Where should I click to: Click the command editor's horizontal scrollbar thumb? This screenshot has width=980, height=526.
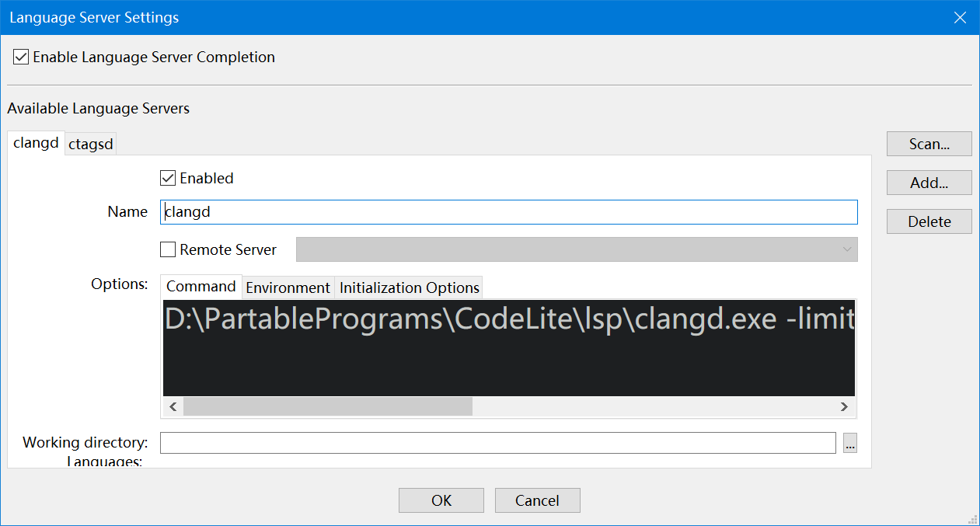click(327, 406)
